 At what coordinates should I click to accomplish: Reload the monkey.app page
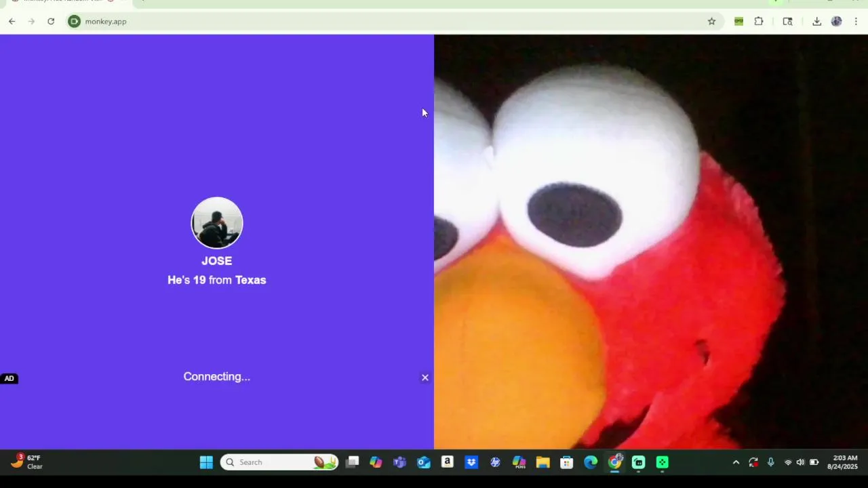click(x=51, y=21)
